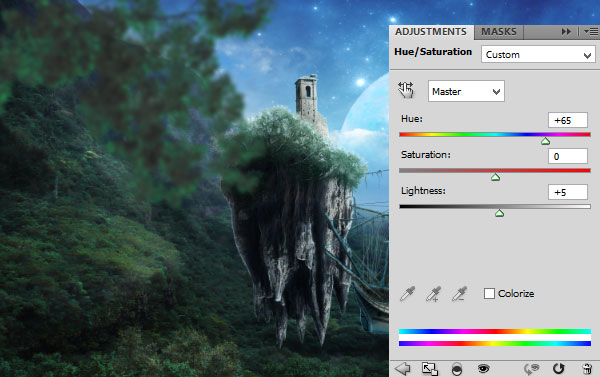Screen dimensions: 600x377
Task: View previous state icon
Action: coord(532,369)
